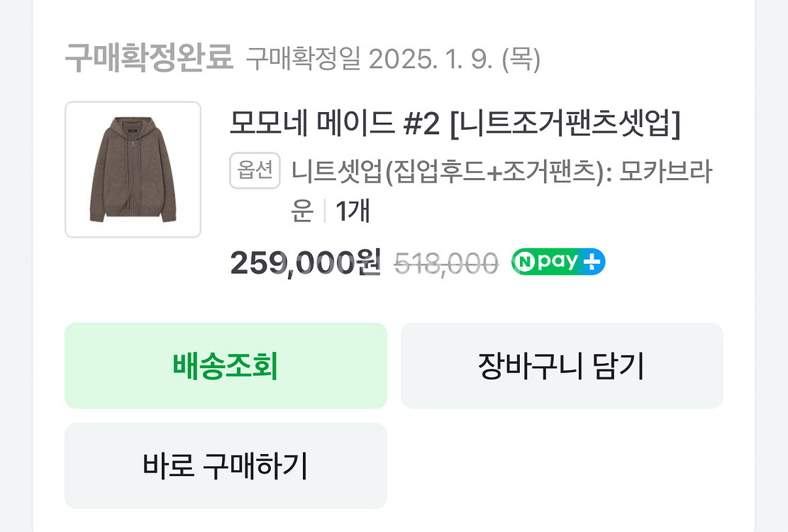788x532 pixels.
Task: Click the discounted price 259,000원
Action: [305, 262]
